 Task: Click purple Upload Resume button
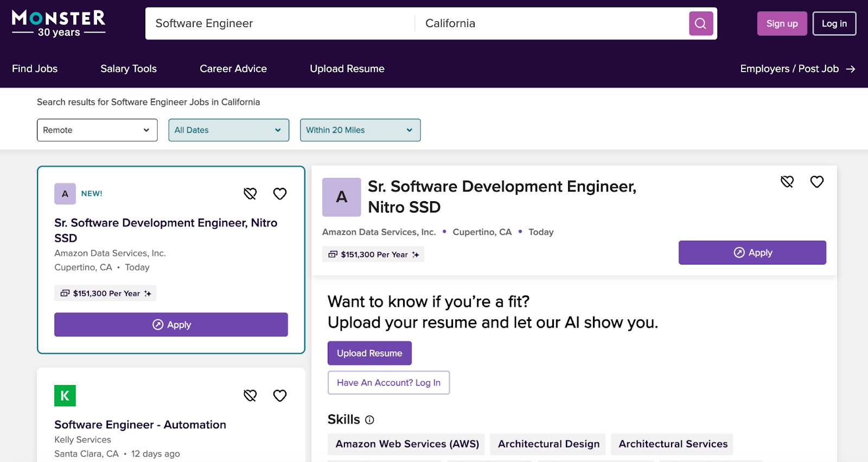pos(369,353)
